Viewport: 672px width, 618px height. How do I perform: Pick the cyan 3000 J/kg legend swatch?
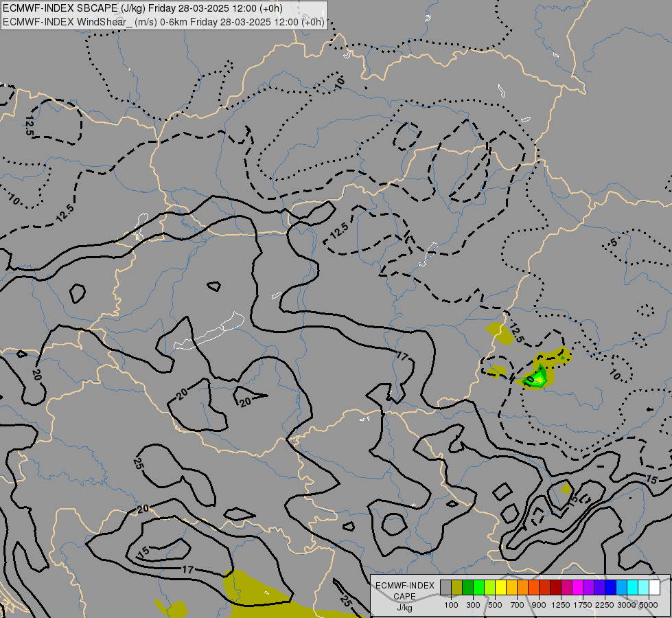[x=633, y=588]
